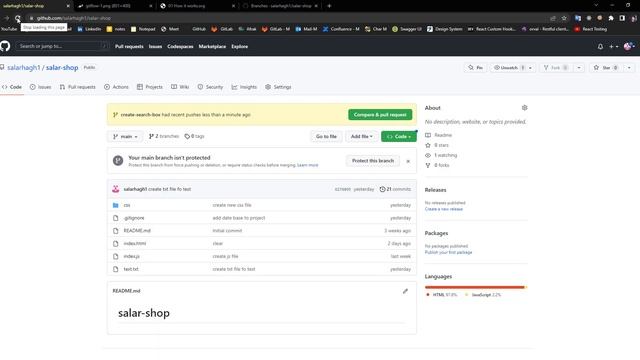This screenshot has height=360, width=640.
Task: Open the index.html file
Action: click(135, 243)
